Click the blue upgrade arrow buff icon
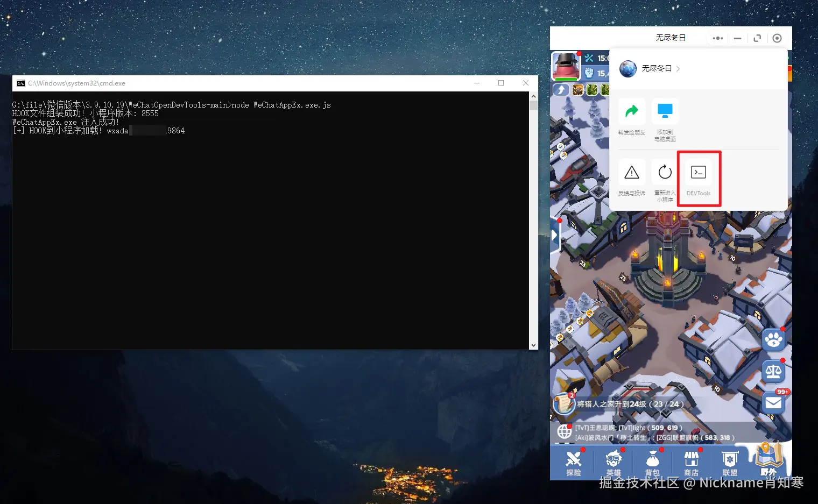818x504 pixels. pos(561,90)
